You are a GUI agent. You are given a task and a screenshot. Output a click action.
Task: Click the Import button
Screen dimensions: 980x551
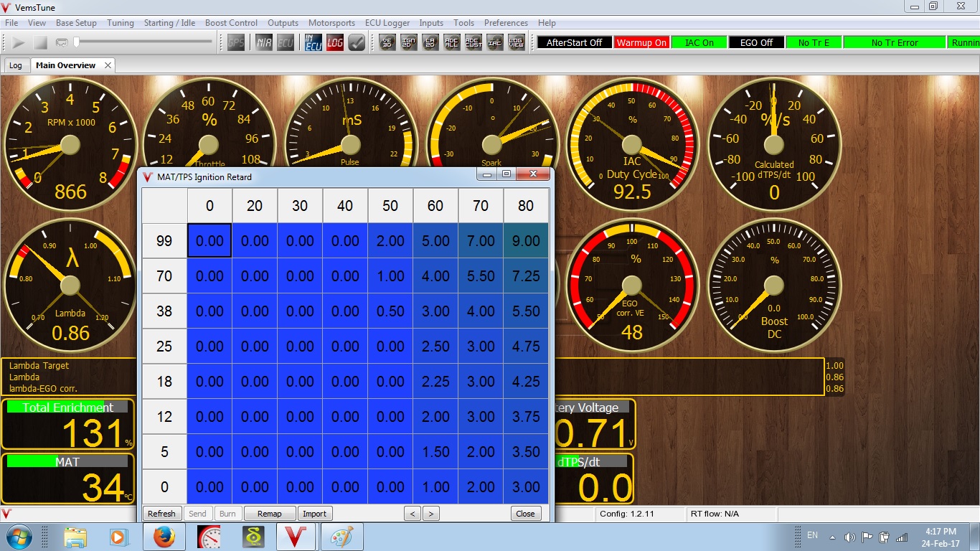314,514
